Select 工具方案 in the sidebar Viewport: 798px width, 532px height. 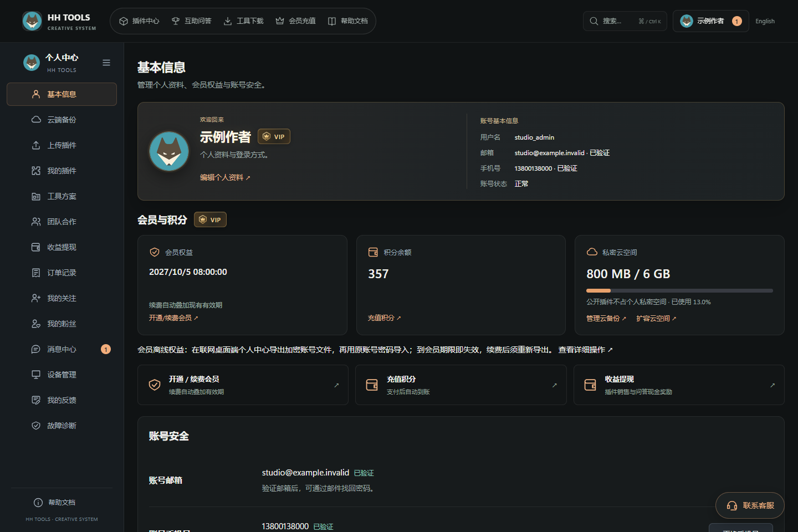pyautogui.click(x=62, y=196)
